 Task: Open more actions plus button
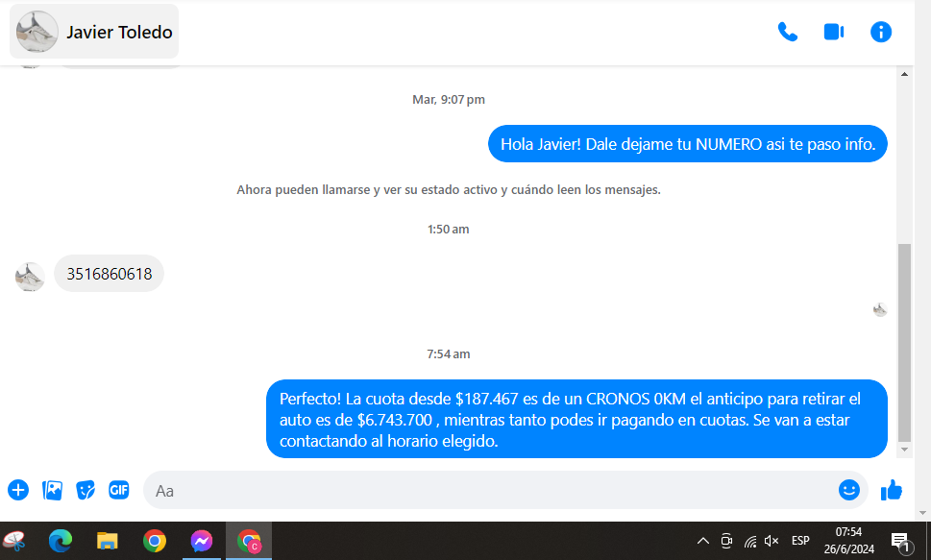18,490
